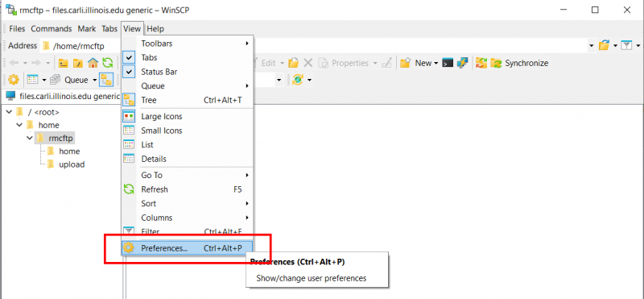Open the Mark menu

pos(87,29)
